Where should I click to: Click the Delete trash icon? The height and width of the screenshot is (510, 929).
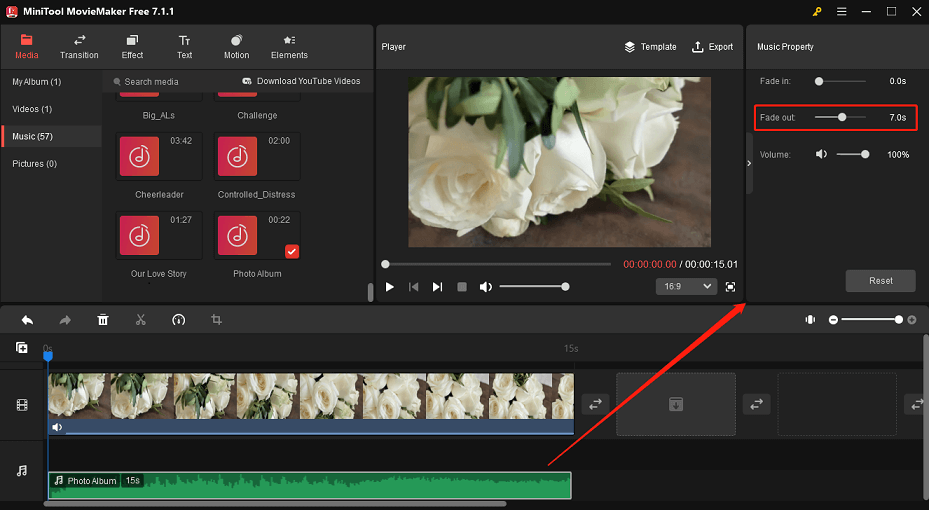pos(103,320)
